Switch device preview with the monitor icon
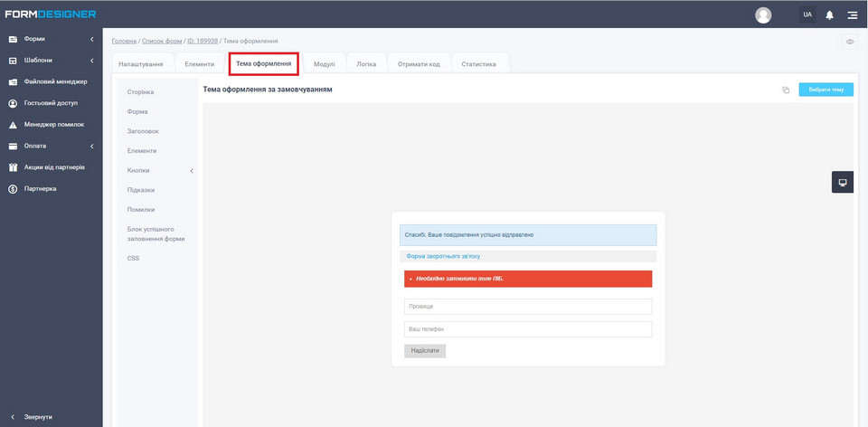This screenshot has height=427, width=868. tap(843, 182)
